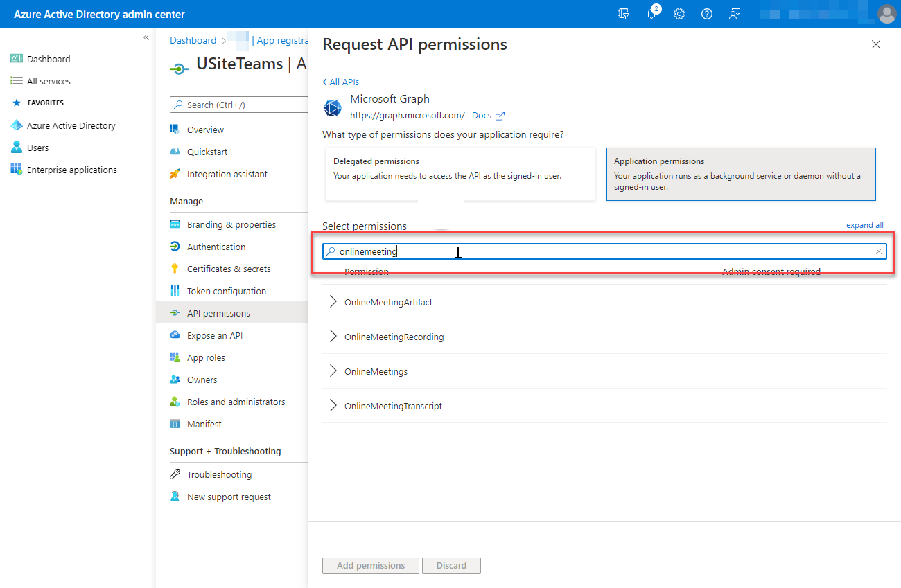Open portal settings gear icon
Screen dimensions: 901x588
click(x=679, y=14)
